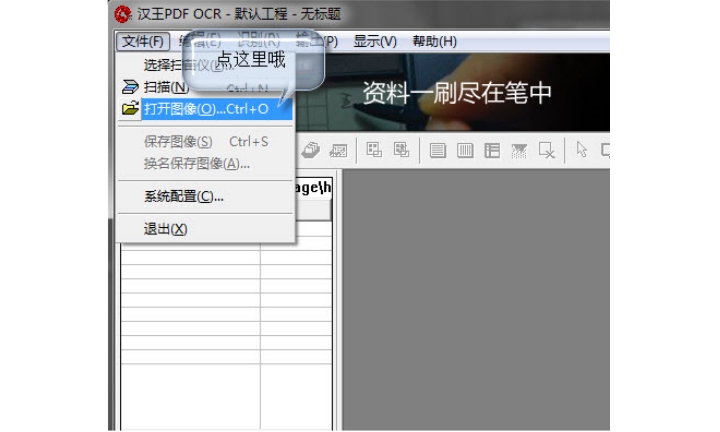Select the horizontal text region icon

pyautogui.click(x=438, y=150)
